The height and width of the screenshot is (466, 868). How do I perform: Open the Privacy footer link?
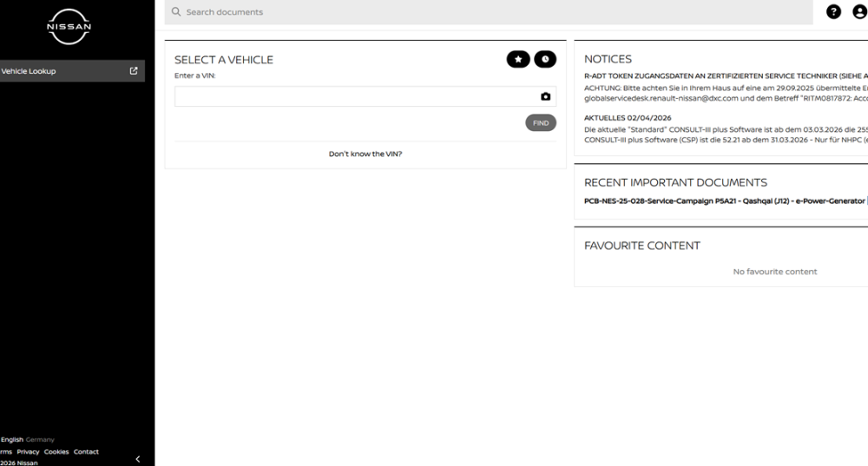[x=28, y=451]
